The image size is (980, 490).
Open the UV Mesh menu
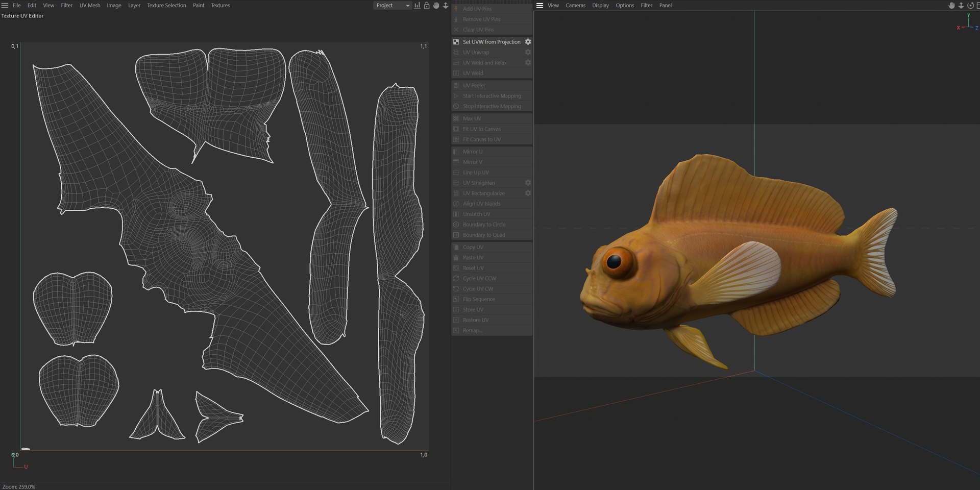90,6
